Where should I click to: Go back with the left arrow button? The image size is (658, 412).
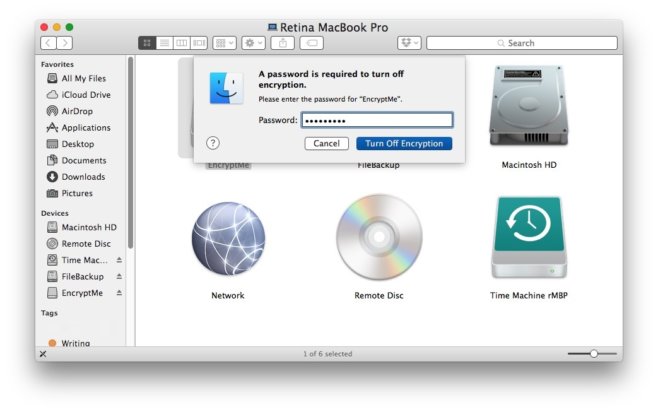[x=49, y=43]
